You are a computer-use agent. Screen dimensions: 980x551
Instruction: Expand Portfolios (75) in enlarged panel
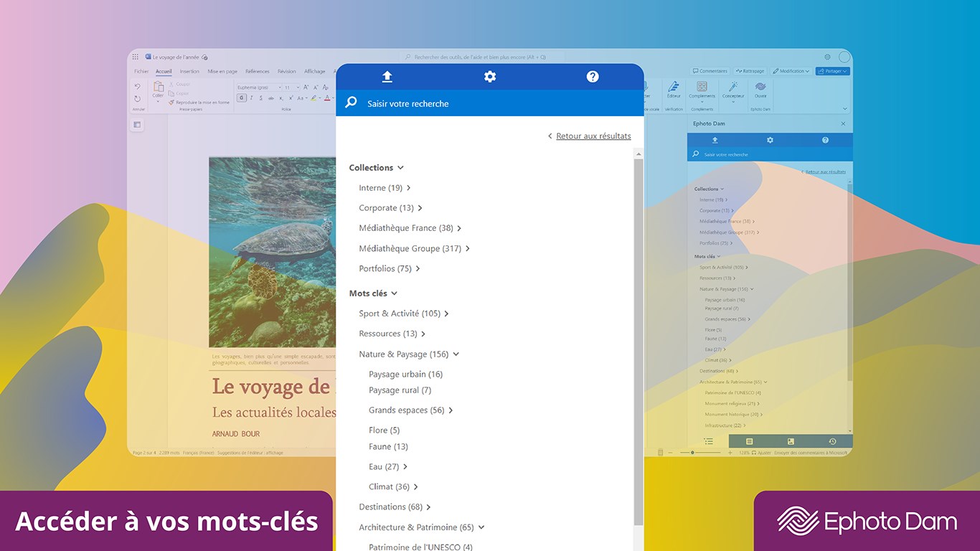pyautogui.click(x=418, y=268)
